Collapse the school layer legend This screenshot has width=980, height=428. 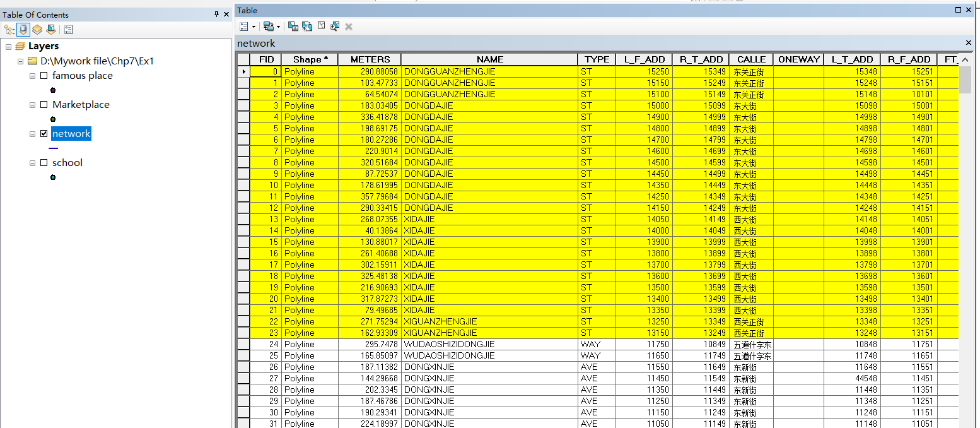(x=32, y=163)
